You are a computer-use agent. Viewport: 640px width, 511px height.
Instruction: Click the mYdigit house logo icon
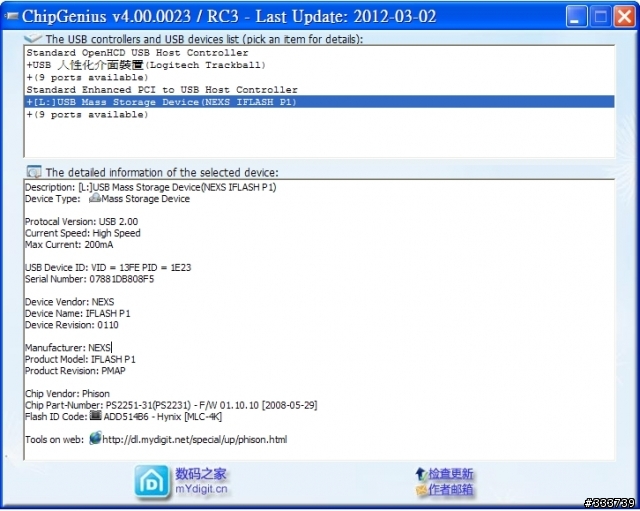151,482
